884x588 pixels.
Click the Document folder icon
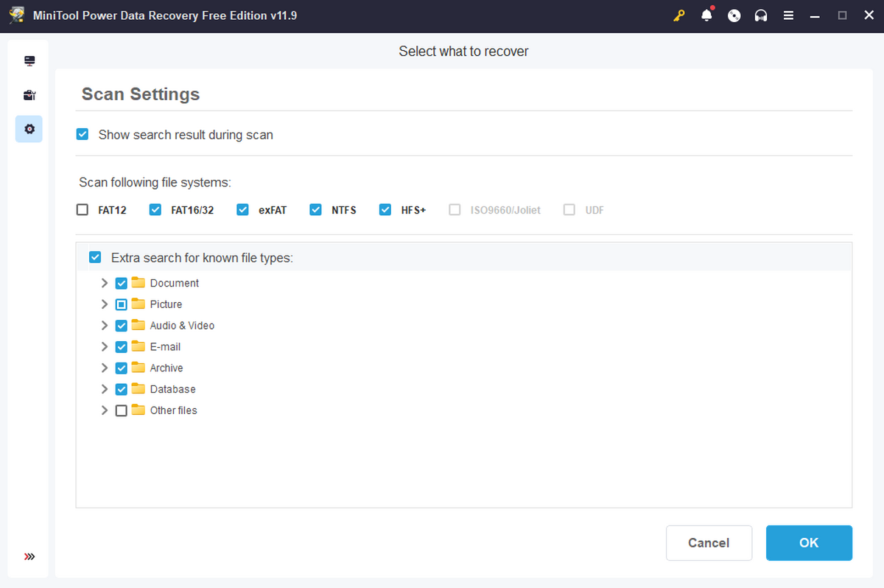pyautogui.click(x=138, y=282)
